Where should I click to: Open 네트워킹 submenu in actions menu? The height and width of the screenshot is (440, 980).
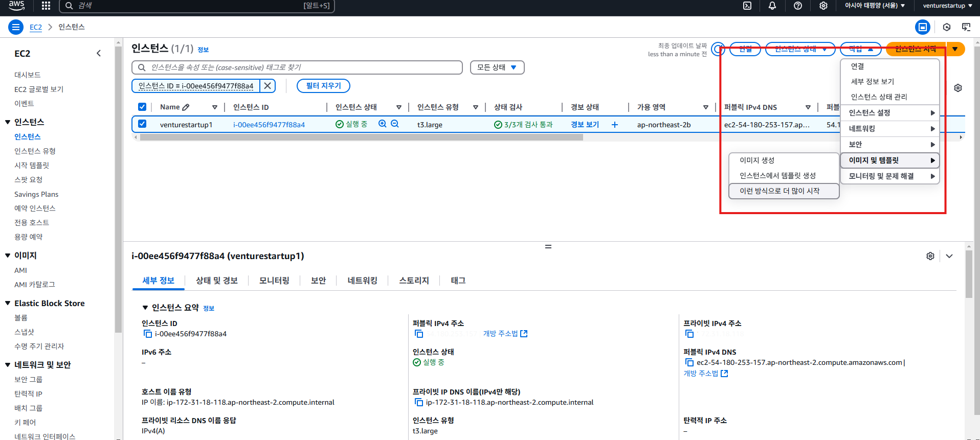pos(890,129)
